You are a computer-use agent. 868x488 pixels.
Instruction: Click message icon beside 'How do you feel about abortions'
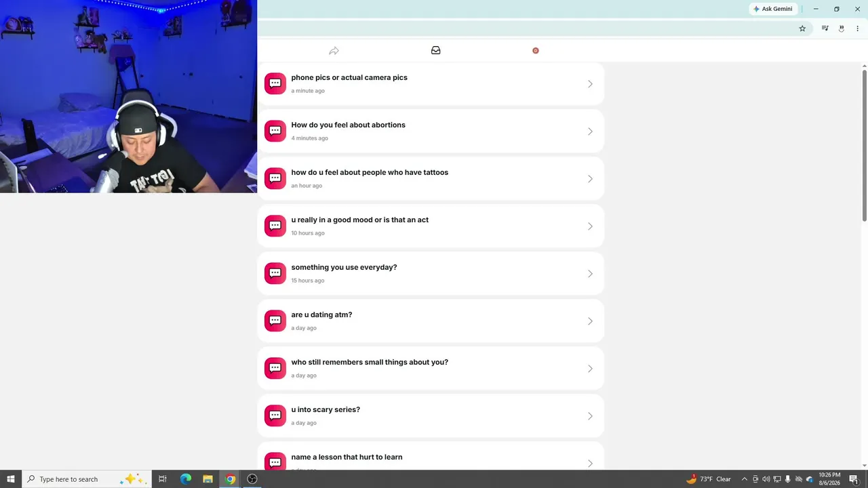[x=275, y=131]
